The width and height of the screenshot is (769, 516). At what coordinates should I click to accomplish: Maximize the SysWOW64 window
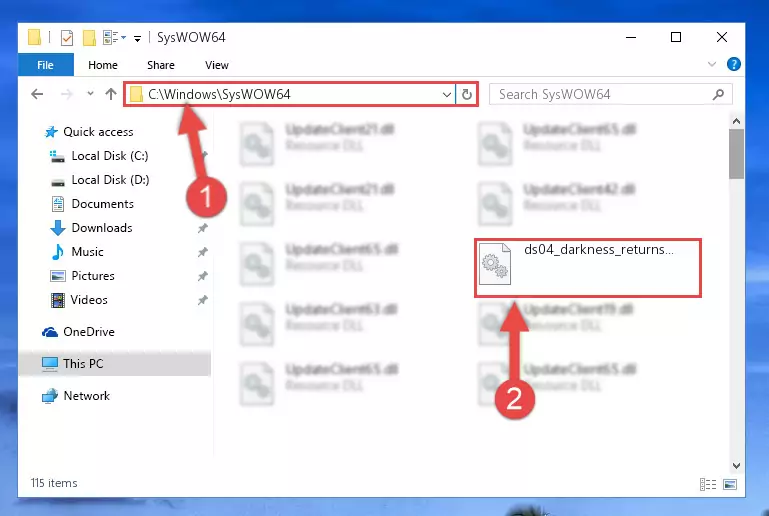coord(676,37)
